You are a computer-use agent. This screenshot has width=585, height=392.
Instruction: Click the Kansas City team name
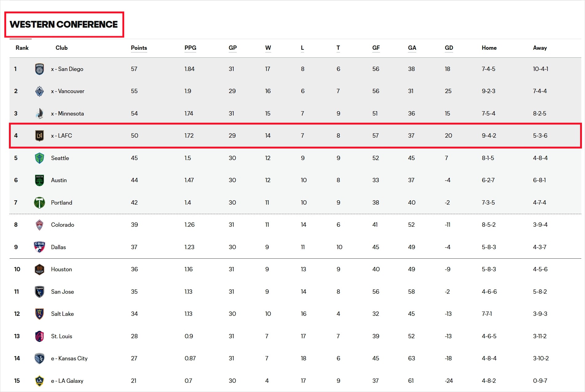[x=70, y=358]
